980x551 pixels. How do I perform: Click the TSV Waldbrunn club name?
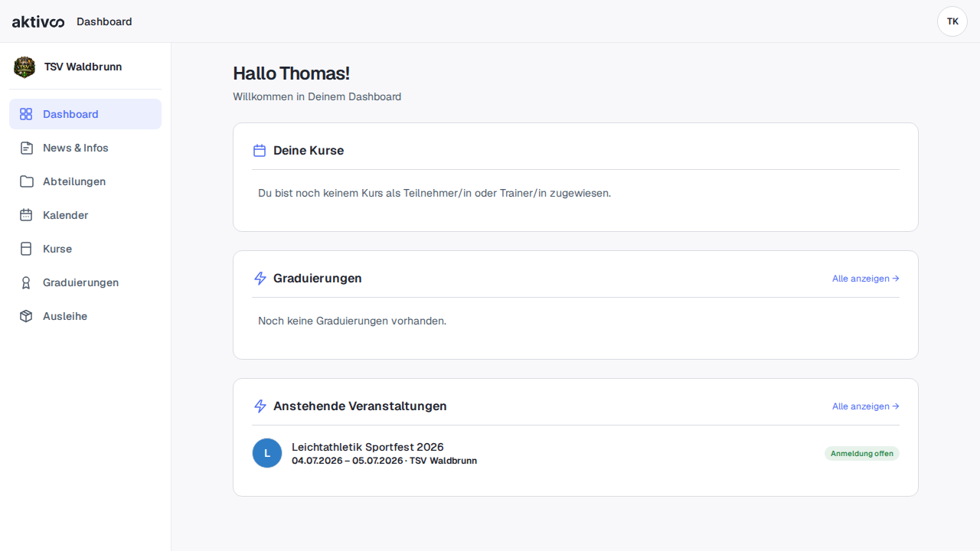[x=83, y=67]
